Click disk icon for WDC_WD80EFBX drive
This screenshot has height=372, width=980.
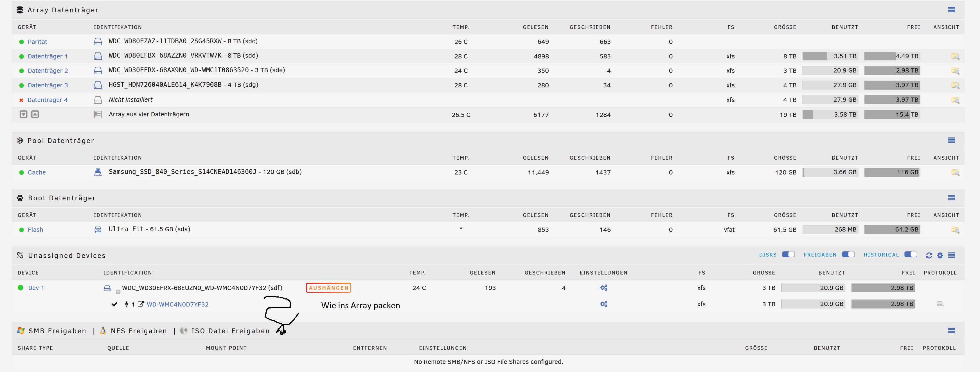click(98, 56)
